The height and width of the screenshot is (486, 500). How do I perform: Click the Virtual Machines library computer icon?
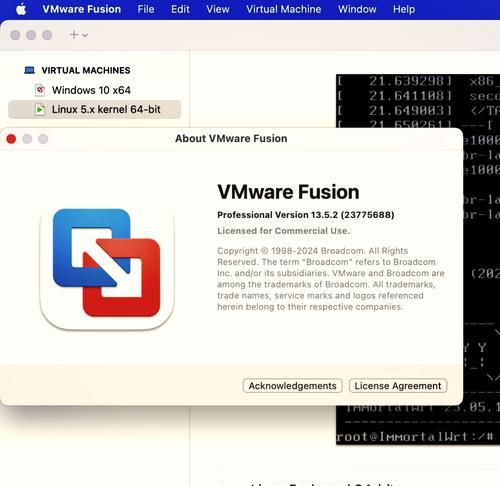[x=30, y=70]
